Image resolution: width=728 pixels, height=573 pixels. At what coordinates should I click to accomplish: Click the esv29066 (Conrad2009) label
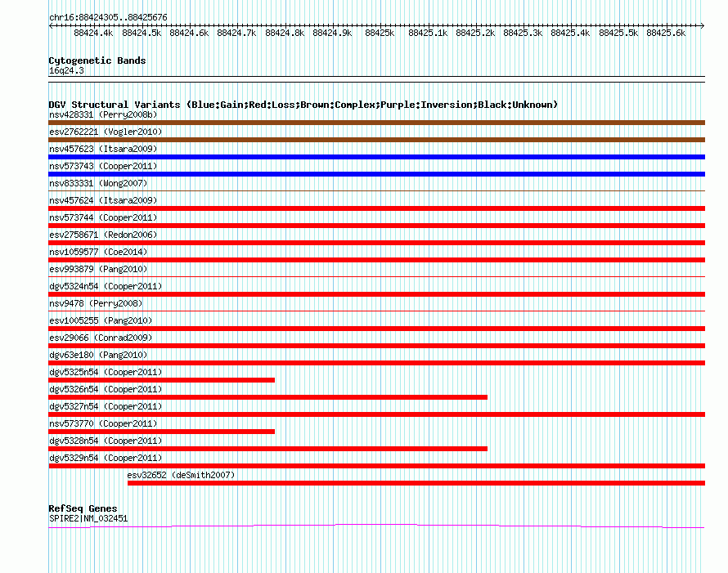[x=101, y=338]
